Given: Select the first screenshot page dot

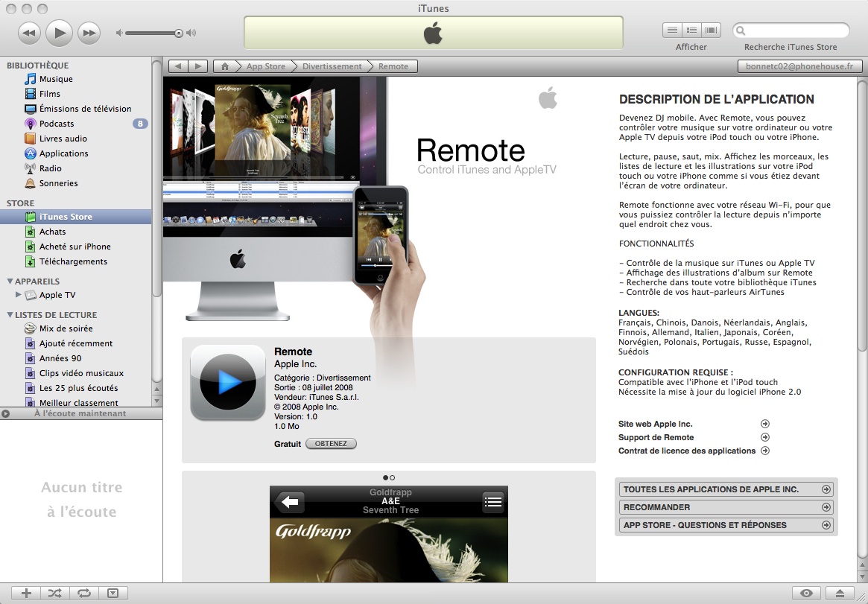Looking at the screenshot, I should pyautogui.click(x=385, y=477).
